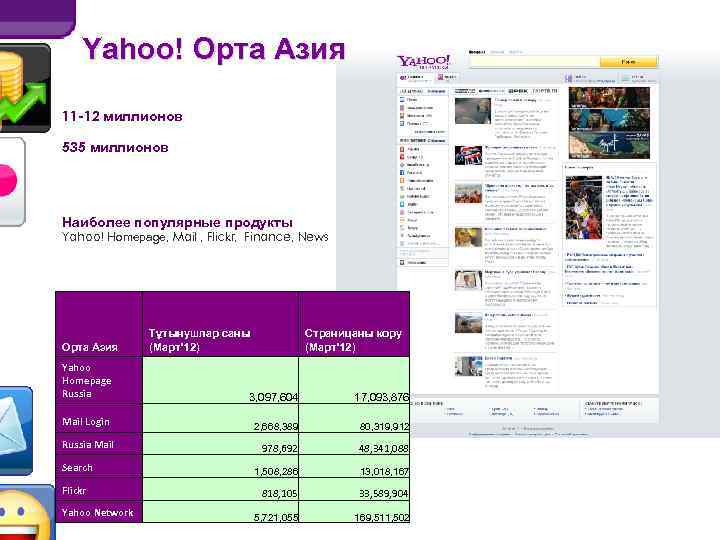This screenshot has width=720, height=540.
Task: Click the line "Yahoo! Homepage, Mail, Flickr, Finance, News"
Action: pyautogui.click(x=195, y=237)
